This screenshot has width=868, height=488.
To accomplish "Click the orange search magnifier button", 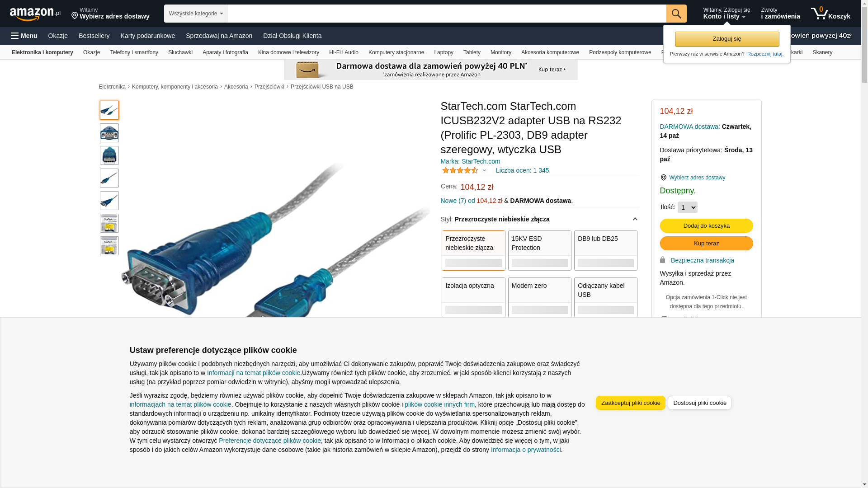I will (x=676, y=14).
